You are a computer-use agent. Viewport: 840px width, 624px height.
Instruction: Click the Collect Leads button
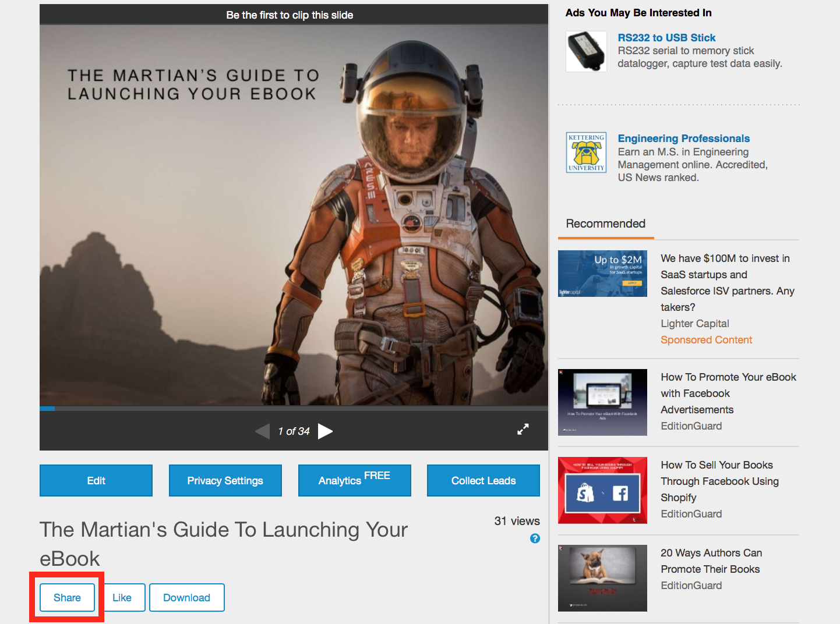coord(483,480)
